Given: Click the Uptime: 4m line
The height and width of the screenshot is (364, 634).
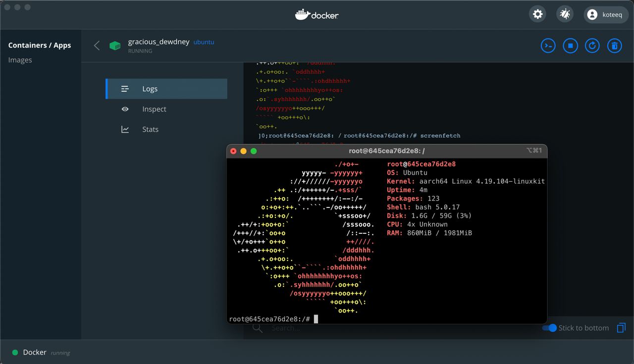Looking at the screenshot, I should coord(407,190).
